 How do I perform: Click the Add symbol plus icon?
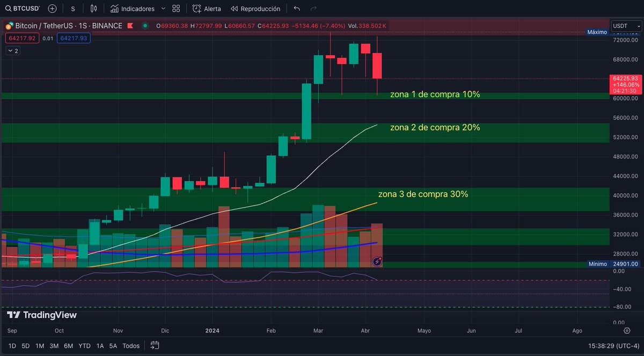[x=52, y=9]
